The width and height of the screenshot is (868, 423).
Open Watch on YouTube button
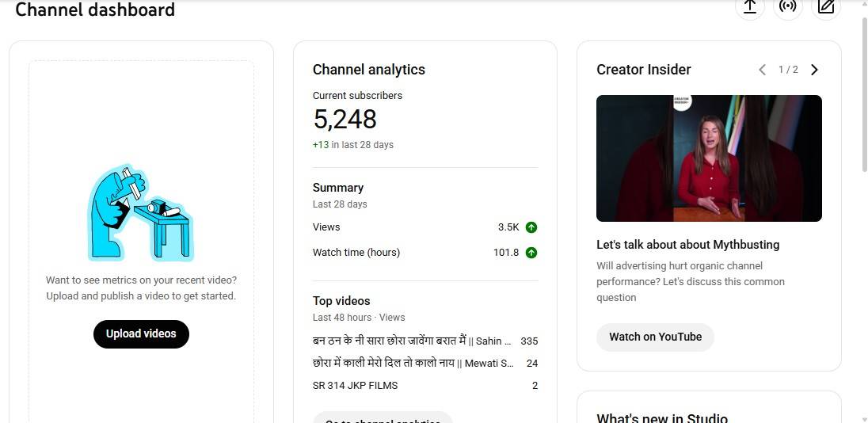point(655,337)
